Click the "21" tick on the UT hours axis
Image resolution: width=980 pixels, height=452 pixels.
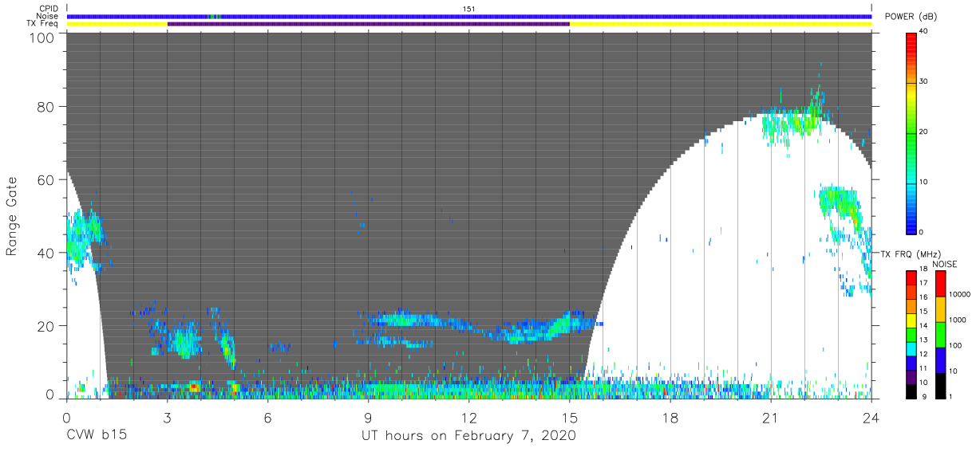click(x=771, y=416)
